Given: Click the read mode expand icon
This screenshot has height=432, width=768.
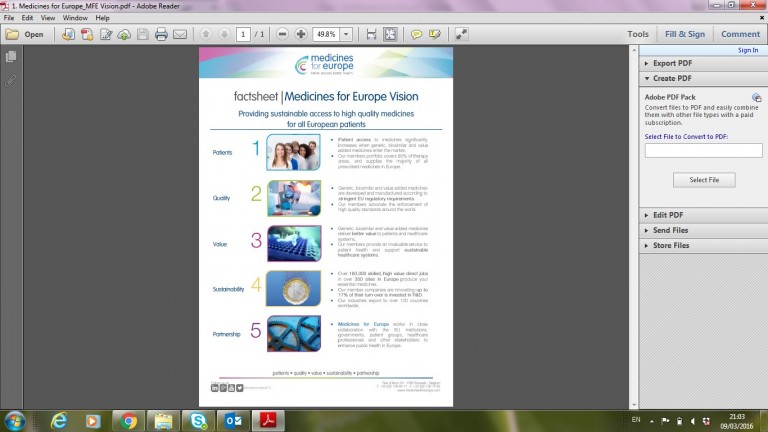Looking at the screenshot, I should tap(461, 34).
